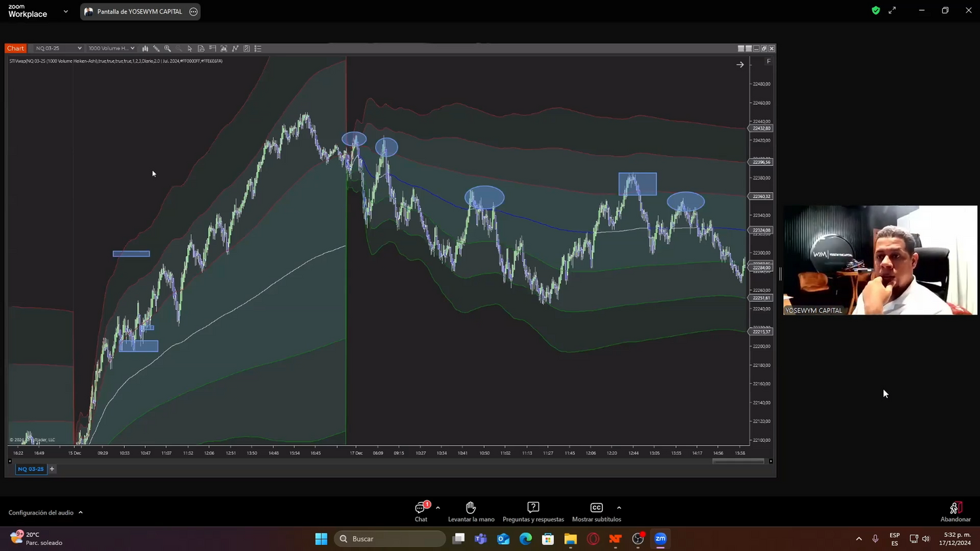Click the Buscar search field in taskbar
Screen dimensions: 980x551
point(390,539)
